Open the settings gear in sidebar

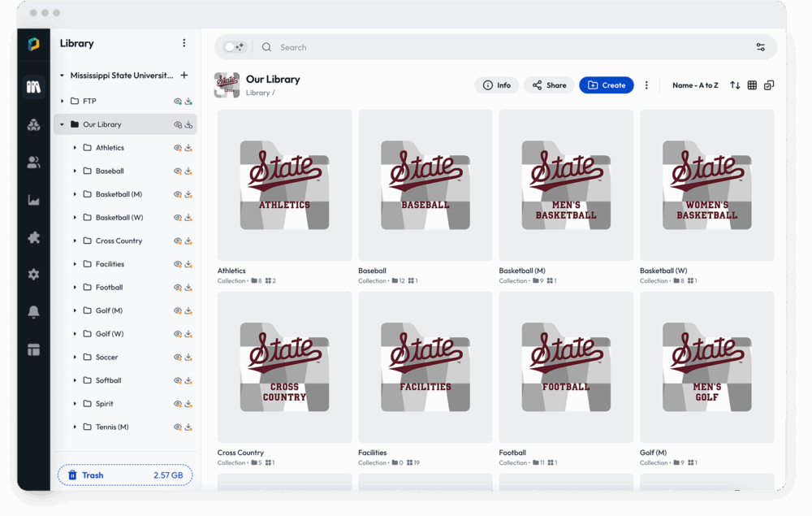[33, 275]
